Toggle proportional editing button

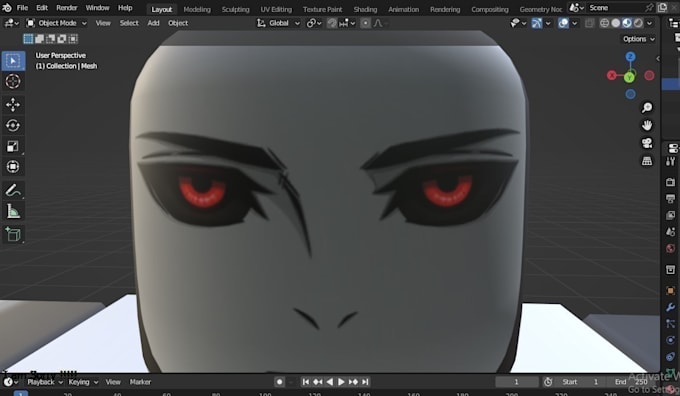point(366,23)
